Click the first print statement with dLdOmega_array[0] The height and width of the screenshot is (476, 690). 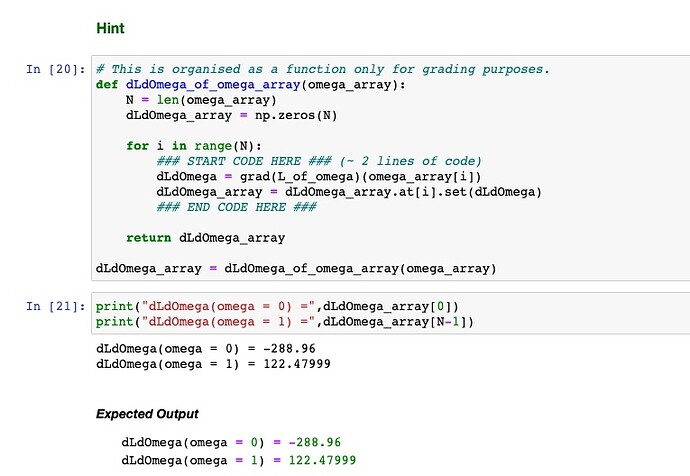[277, 306]
